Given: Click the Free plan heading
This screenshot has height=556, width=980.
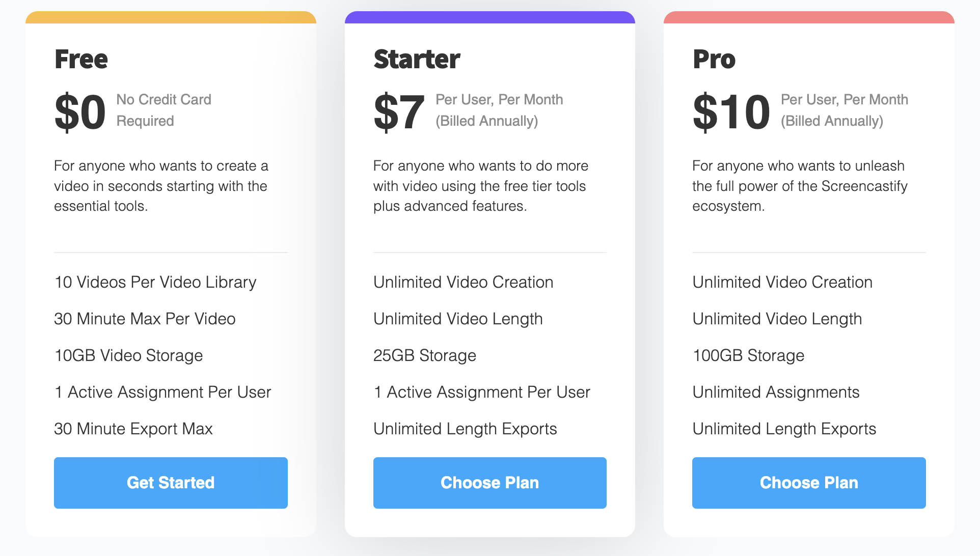Looking at the screenshot, I should tap(81, 59).
